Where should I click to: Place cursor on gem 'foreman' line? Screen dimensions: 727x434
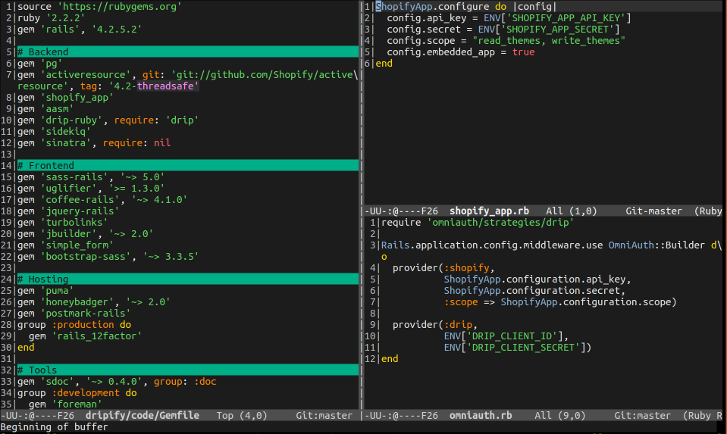click(65, 404)
